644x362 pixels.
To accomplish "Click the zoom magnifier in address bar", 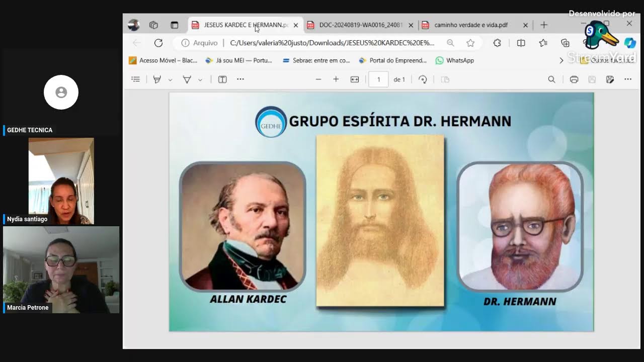I will coord(450,43).
